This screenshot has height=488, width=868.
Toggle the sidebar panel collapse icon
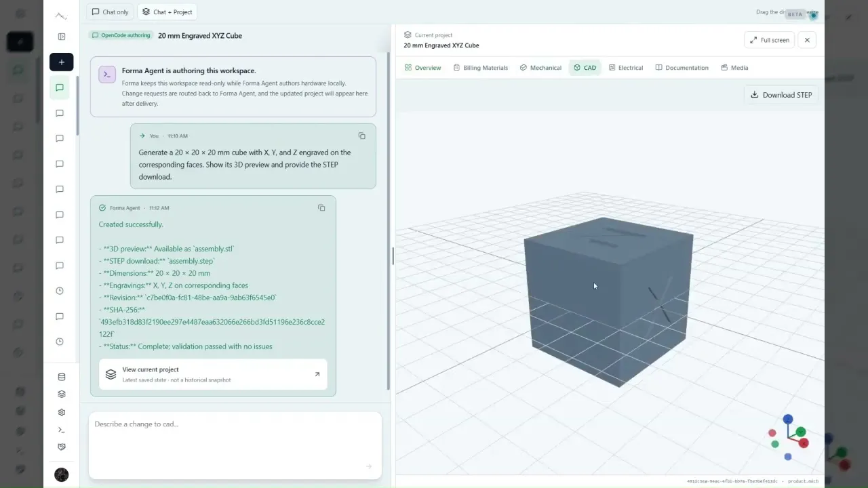point(62,37)
